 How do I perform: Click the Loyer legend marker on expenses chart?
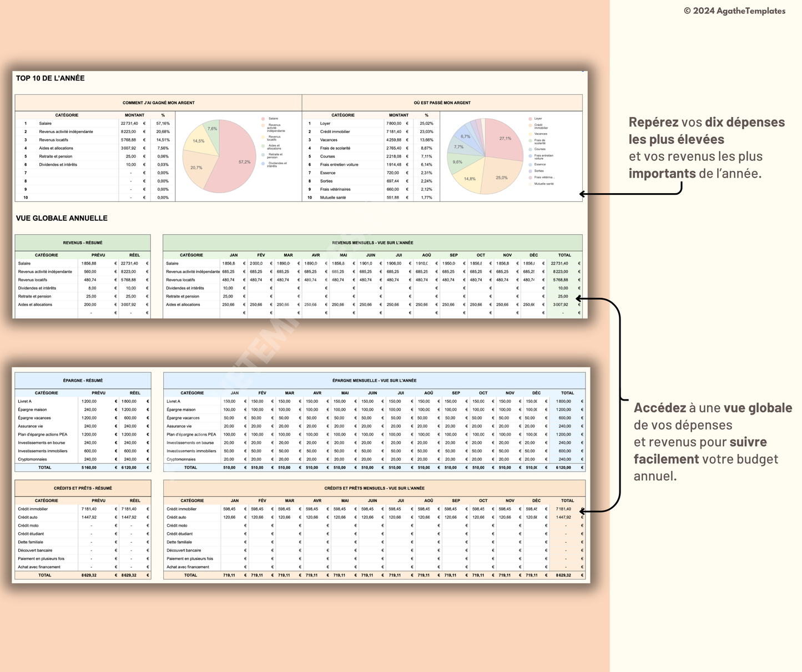tap(530, 118)
